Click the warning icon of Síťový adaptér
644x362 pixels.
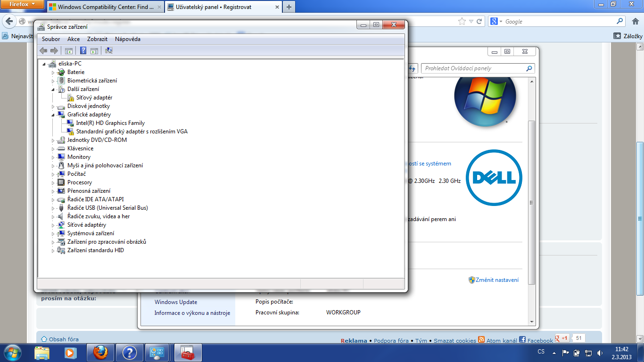pos(70,98)
